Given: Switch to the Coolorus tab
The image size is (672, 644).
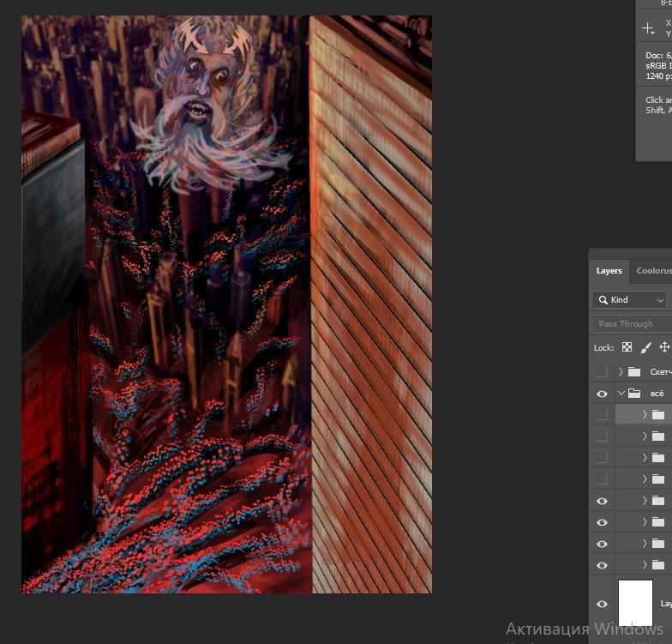Looking at the screenshot, I should pos(653,271).
